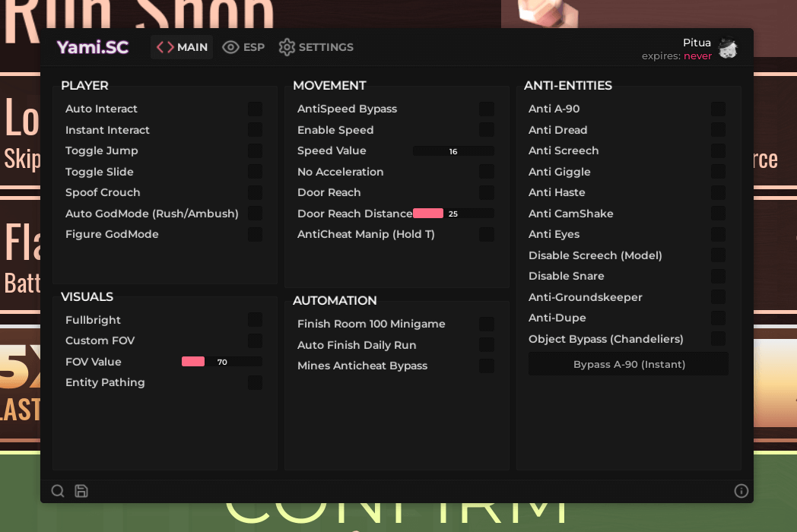Adjust the FOV Value slider

[222, 362]
